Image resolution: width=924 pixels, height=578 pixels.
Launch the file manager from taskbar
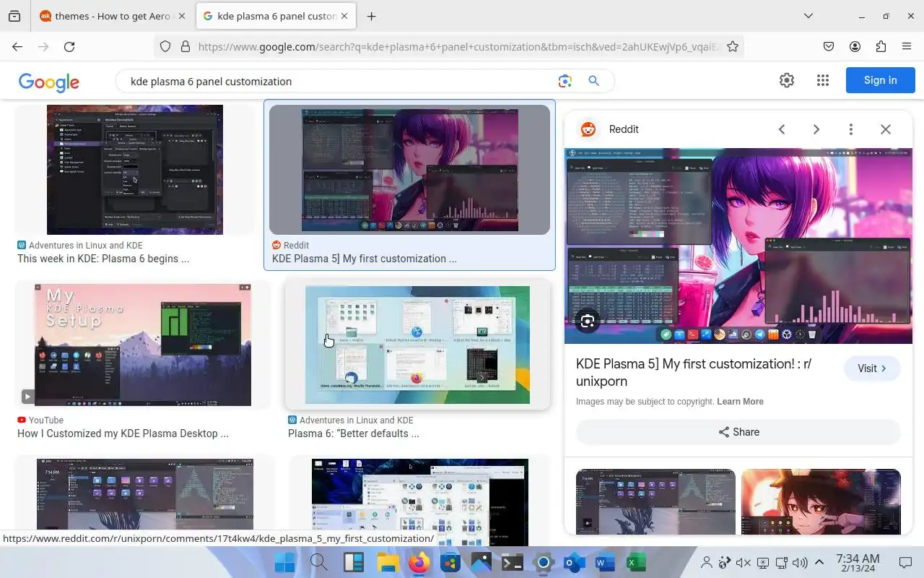[x=388, y=562]
